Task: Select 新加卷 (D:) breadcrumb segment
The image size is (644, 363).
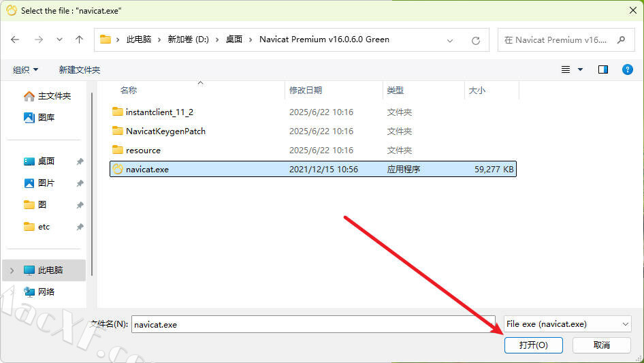Action: click(188, 40)
